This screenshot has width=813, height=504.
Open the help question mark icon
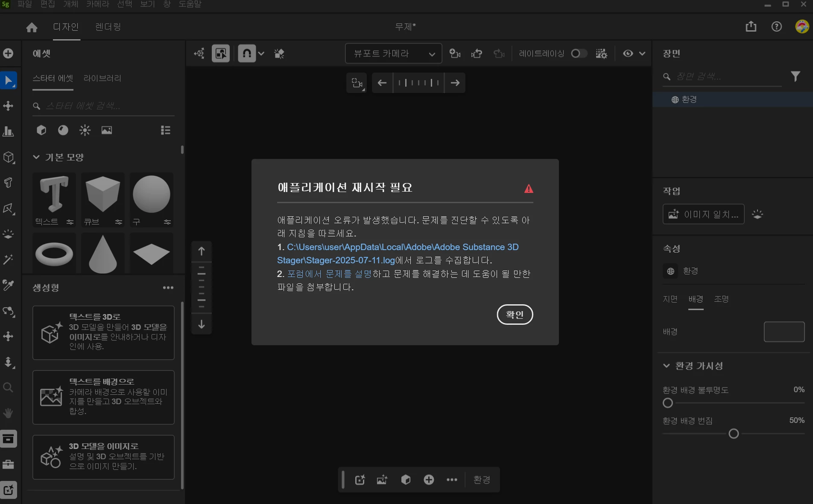pyautogui.click(x=776, y=27)
